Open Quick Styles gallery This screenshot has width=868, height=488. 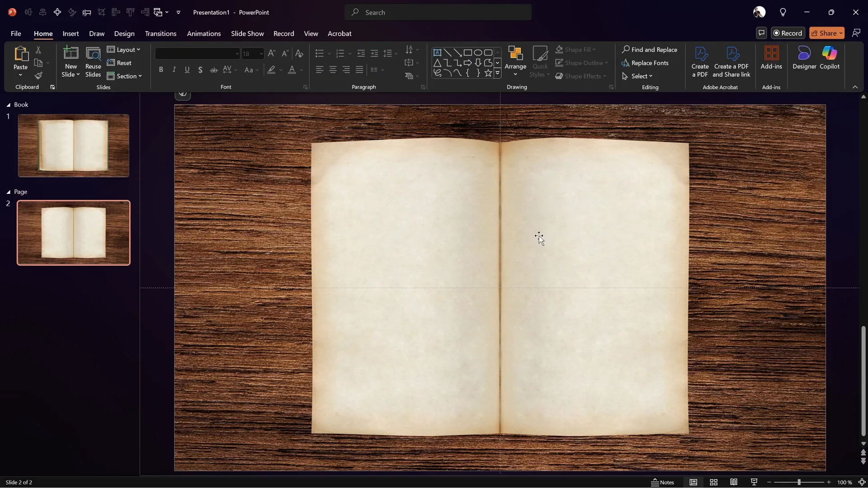point(540,62)
